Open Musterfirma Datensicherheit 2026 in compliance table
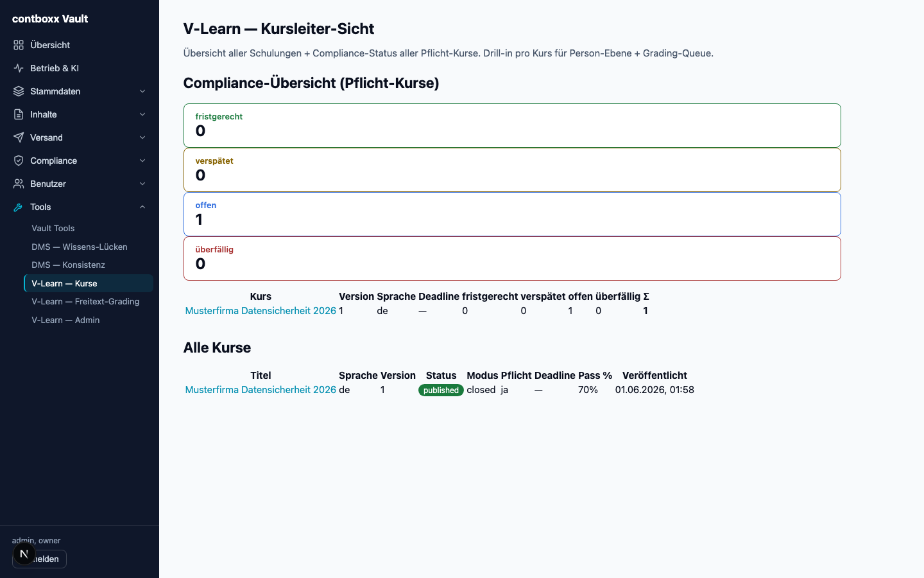924x578 pixels. click(x=261, y=311)
